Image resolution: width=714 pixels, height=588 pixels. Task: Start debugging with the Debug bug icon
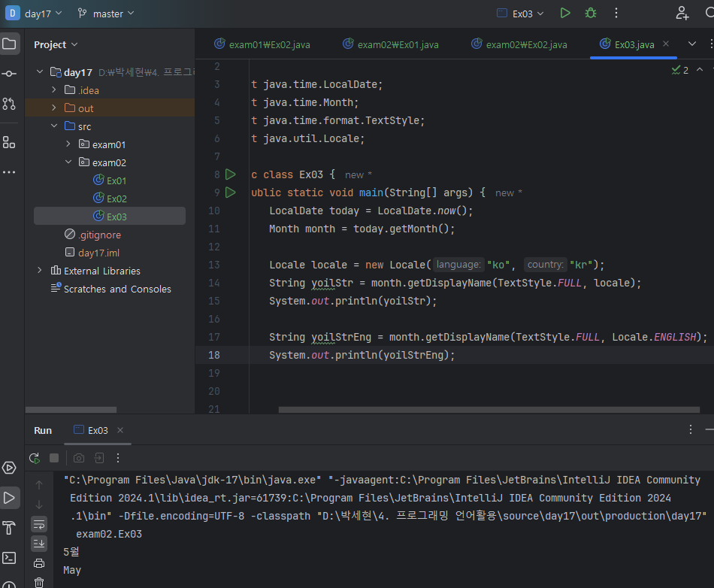(591, 13)
